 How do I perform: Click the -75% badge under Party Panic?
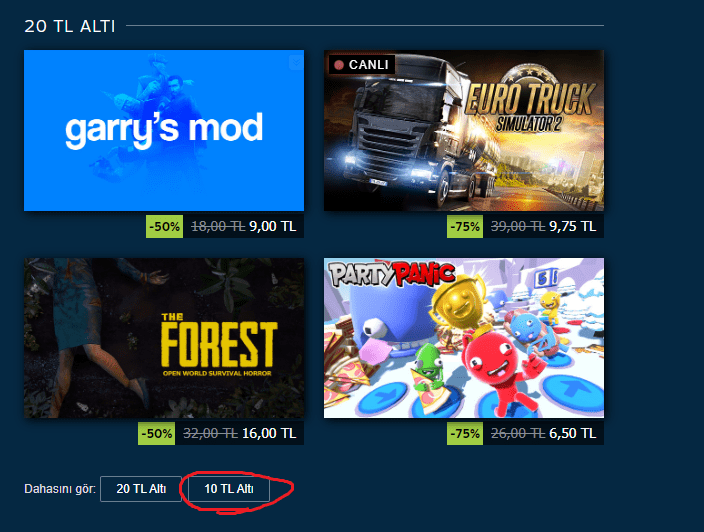pyautogui.click(x=465, y=433)
